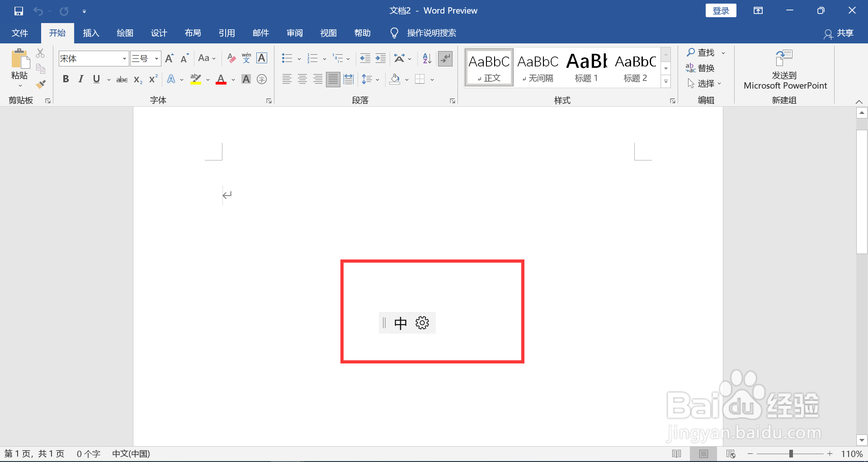Align text left icon
The image size is (868, 462).
click(287, 80)
